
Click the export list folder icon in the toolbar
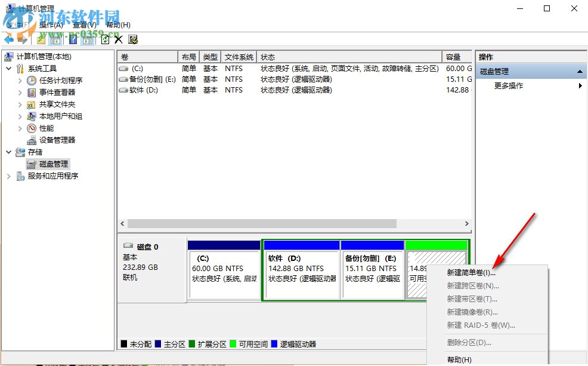coord(40,39)
